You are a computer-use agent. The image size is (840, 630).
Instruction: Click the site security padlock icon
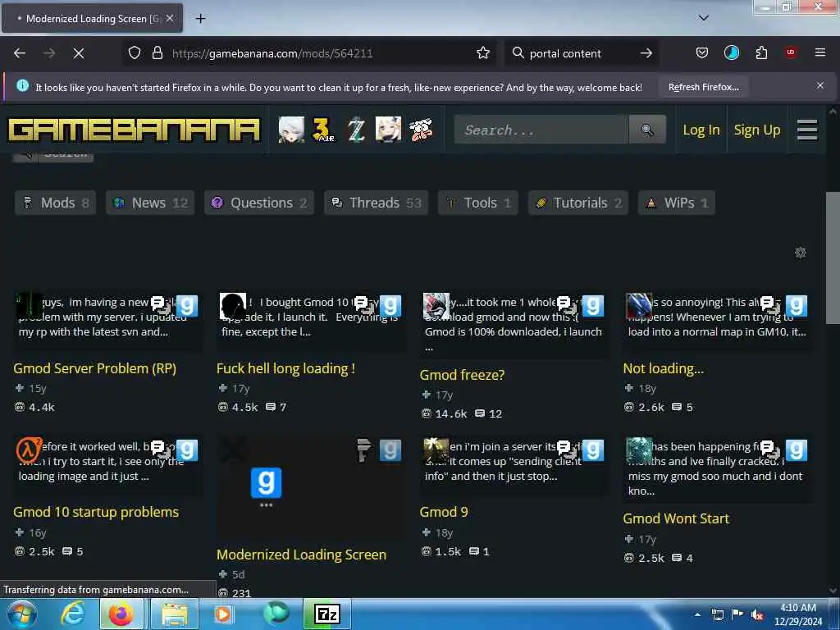[x=157, y=53]
